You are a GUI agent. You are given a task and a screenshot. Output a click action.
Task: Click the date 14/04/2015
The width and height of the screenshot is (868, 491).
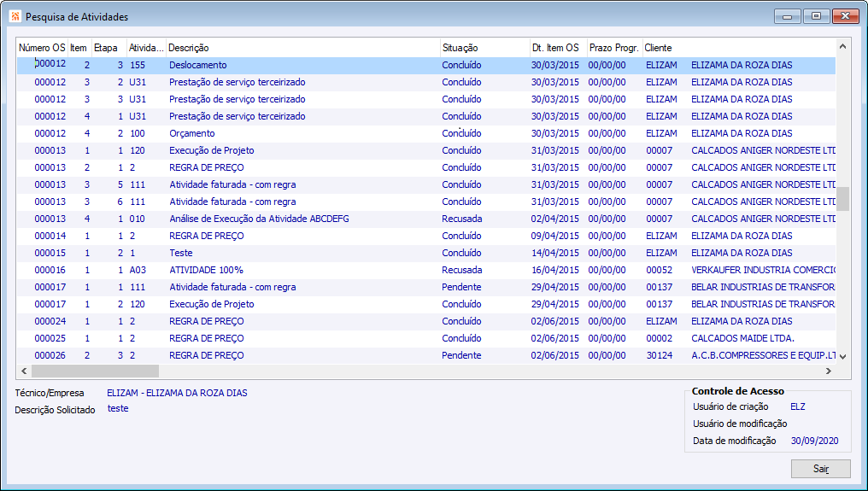point(554,253)
